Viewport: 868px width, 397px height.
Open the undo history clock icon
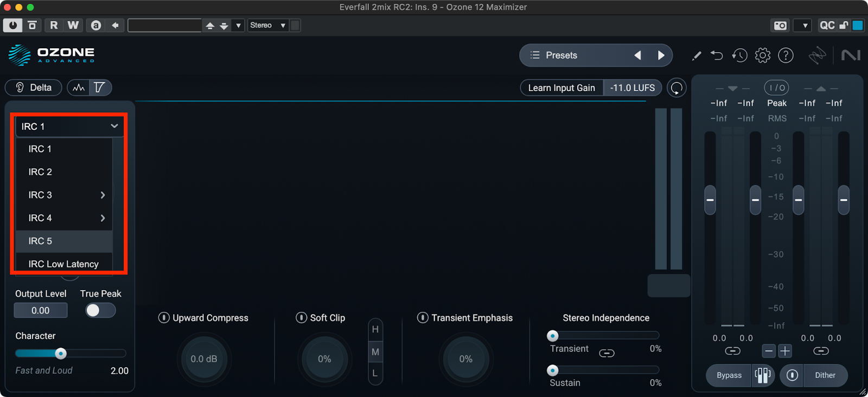tap(739, 55)
